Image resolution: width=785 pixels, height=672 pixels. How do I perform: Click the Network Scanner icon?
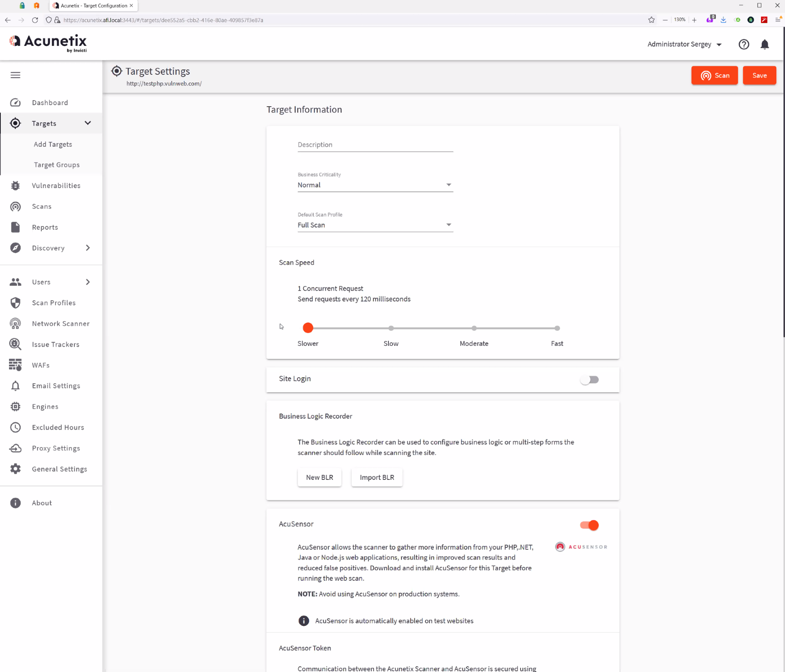click(16, 324)
